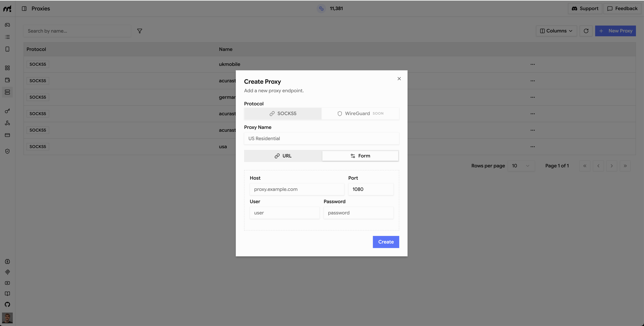The image size is (644, 326).
Task: Open the docs book sidebar icon
Action: click(7, 294)
